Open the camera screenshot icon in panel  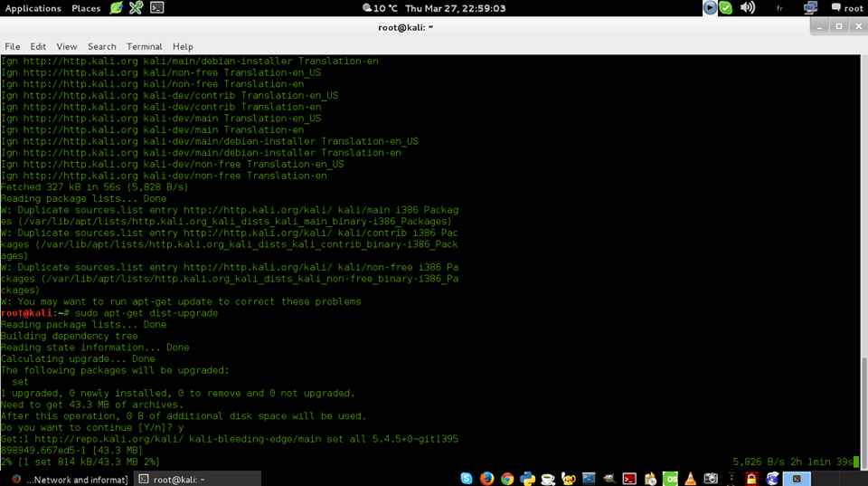pos(711,478)
